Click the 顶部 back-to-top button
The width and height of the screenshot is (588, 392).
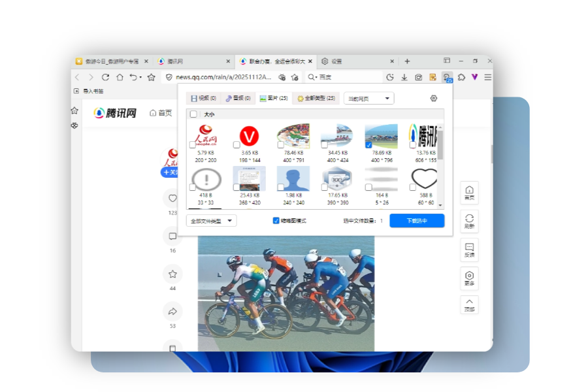[469, 304]
